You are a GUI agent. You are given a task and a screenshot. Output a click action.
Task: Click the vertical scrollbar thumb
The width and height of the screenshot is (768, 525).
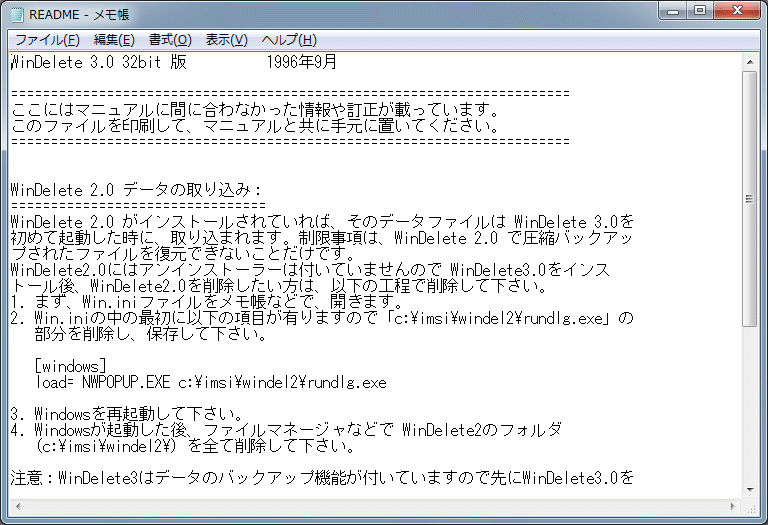click(x=750, y=198)
